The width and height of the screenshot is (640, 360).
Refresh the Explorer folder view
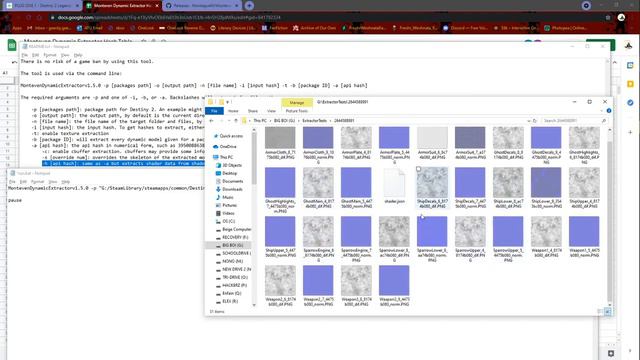535,121
